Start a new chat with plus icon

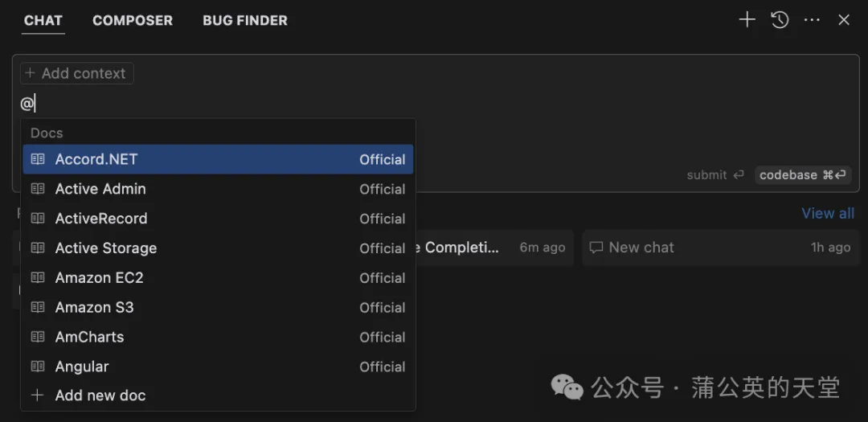[x=747, y=20]
